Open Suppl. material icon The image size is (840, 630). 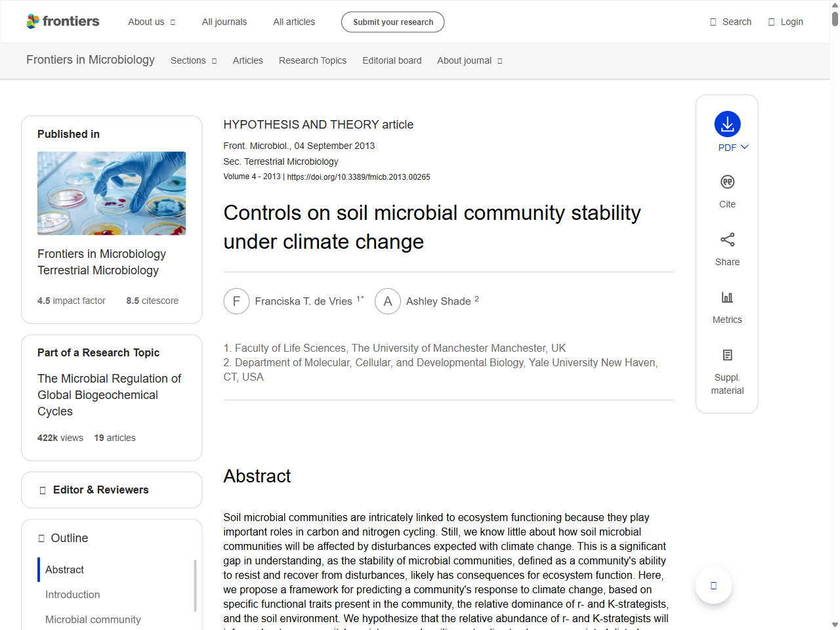(727, 354)
